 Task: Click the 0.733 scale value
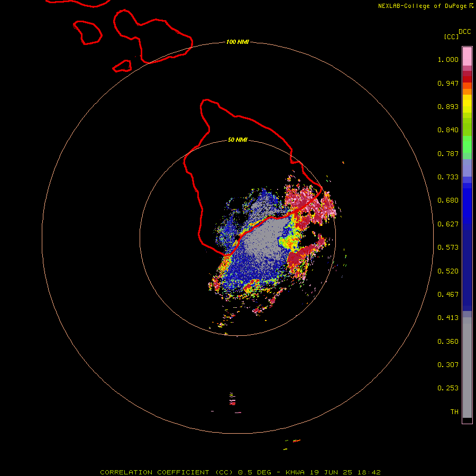point(448,177)
